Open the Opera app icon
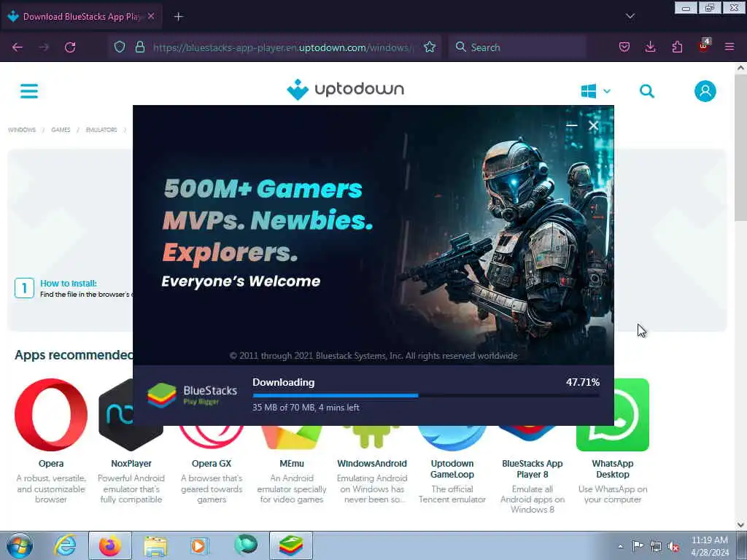This screenshot has width=747, height=560. [51, 414]
